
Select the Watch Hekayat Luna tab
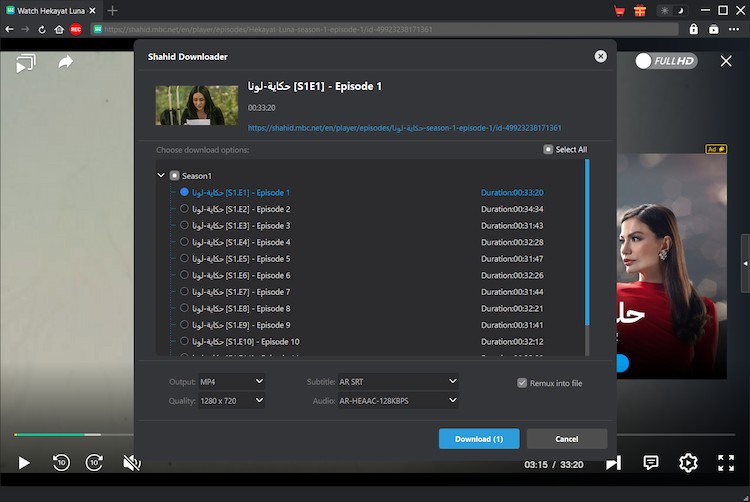coord(50,11)
